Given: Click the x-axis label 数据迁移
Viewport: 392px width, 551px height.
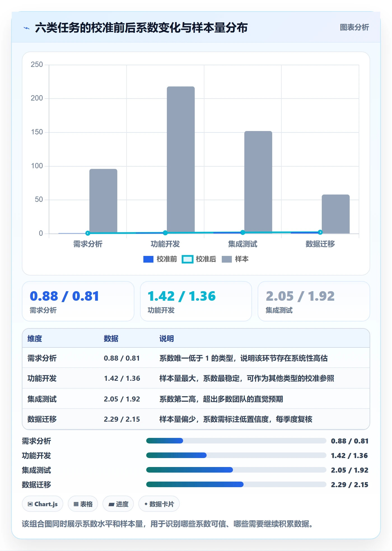Looking at the screenshot, I should click(320, 244).
